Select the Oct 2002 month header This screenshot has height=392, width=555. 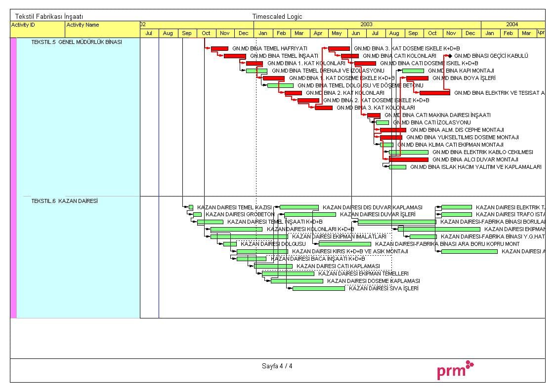tap(206, 33)
